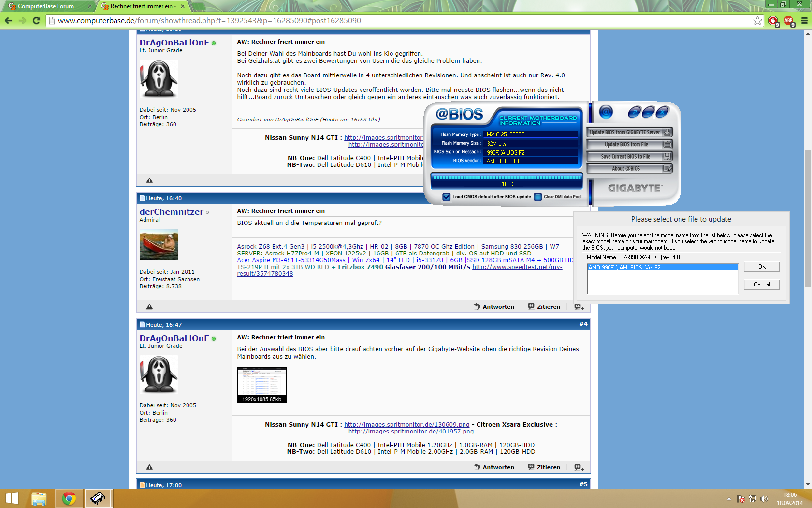This screenshot has width=812, height=508.
Task: Click the scrollbar down arrow
Action: 808,484
